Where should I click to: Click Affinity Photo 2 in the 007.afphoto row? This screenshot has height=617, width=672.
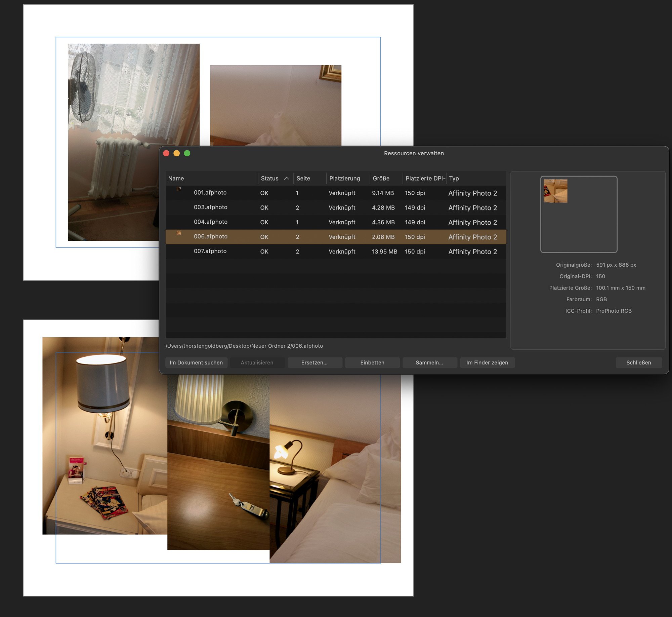[472, 252]
